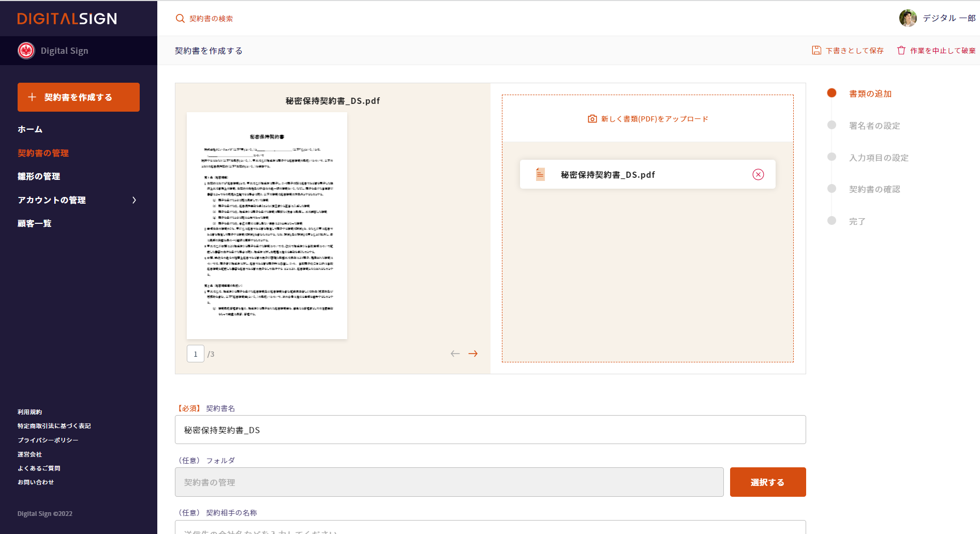Click the page number box in preview
The image size is (980, 534).
(196, 354)
